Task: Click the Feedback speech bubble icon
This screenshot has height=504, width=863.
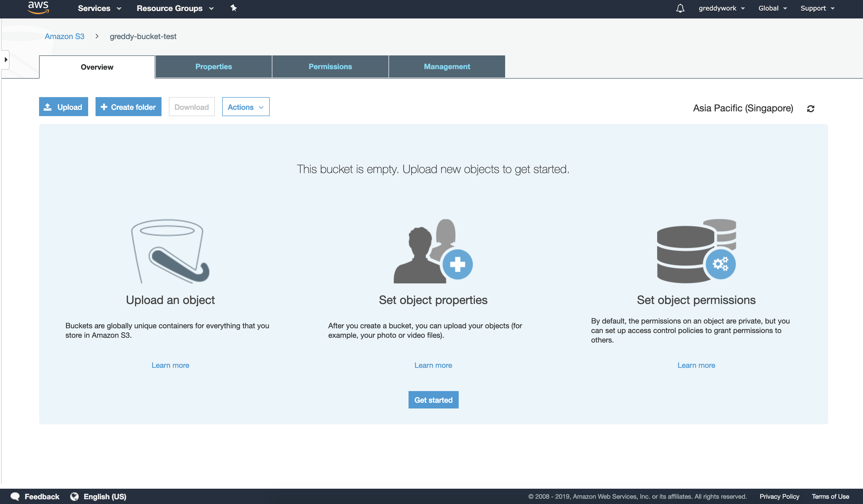Action: pos(15,496)
